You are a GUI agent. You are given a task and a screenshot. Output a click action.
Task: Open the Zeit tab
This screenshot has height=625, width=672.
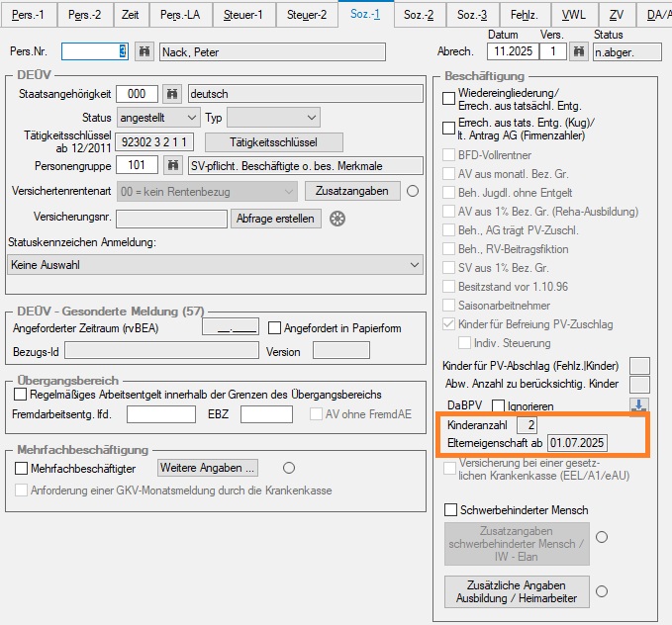click(x=130, y=15)
